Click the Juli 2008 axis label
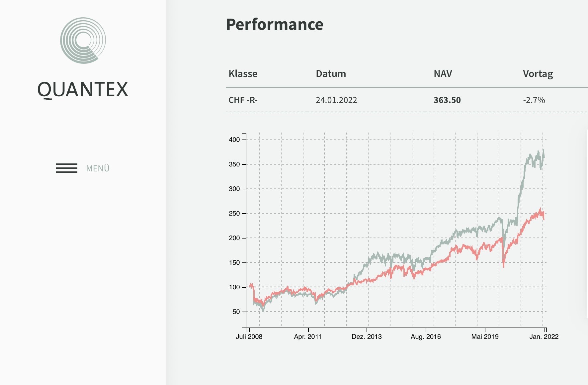 tap(249, 337)
